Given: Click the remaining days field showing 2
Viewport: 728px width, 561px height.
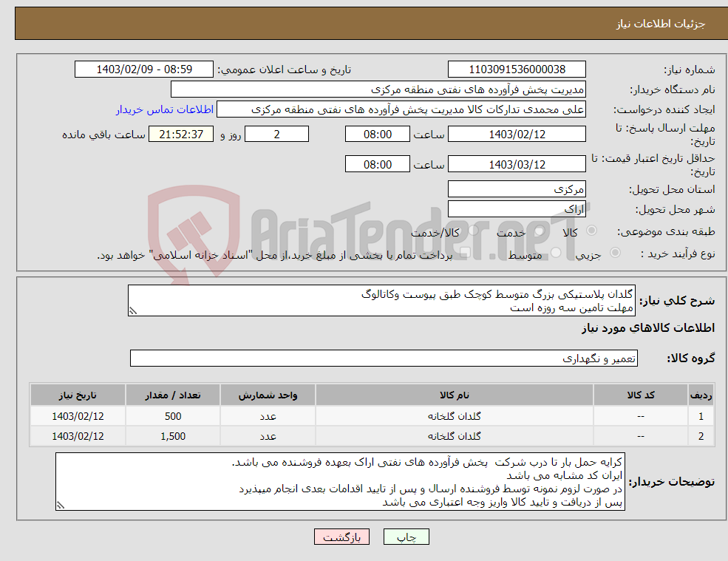Looking at the screenshot, I should pyautogui.click(x=276, y=135).
